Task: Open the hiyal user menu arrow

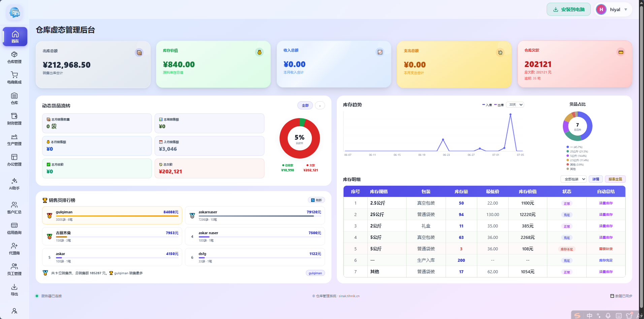Action: [626, 9]
